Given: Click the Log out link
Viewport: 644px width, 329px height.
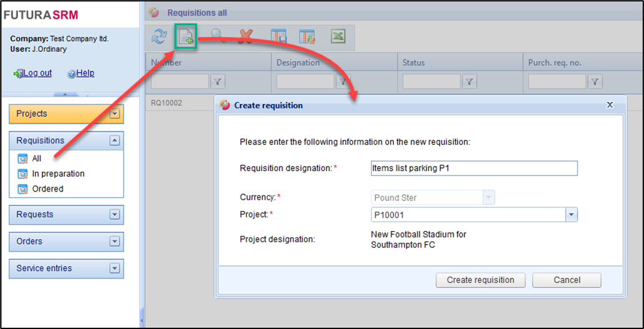Looking at the screenshot, I should (37, 73).
